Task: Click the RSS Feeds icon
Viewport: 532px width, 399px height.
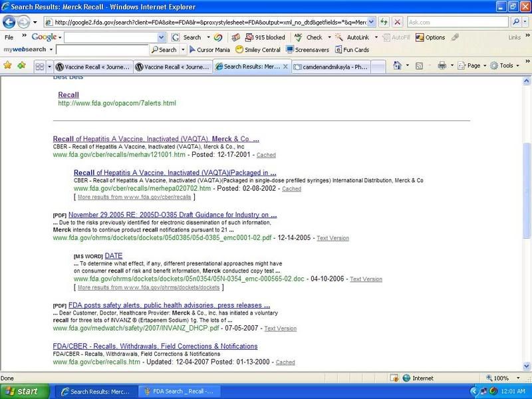Action: coord(420,65)
